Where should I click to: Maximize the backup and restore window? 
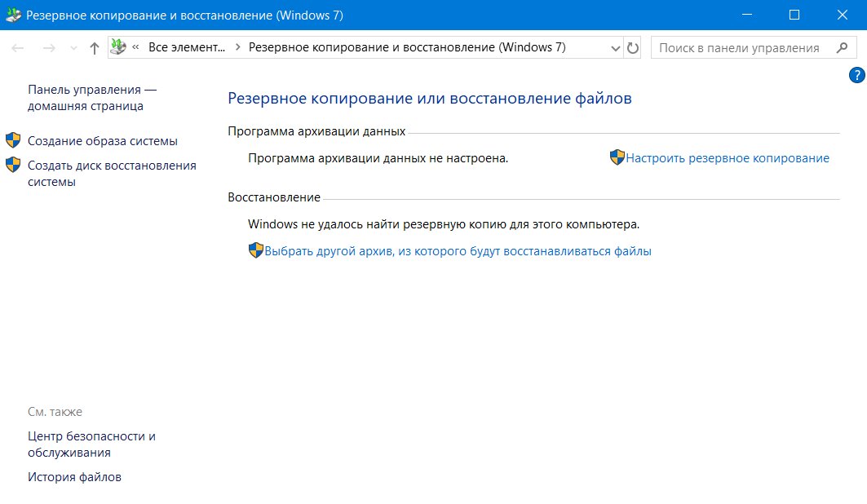tap(794, 15)
